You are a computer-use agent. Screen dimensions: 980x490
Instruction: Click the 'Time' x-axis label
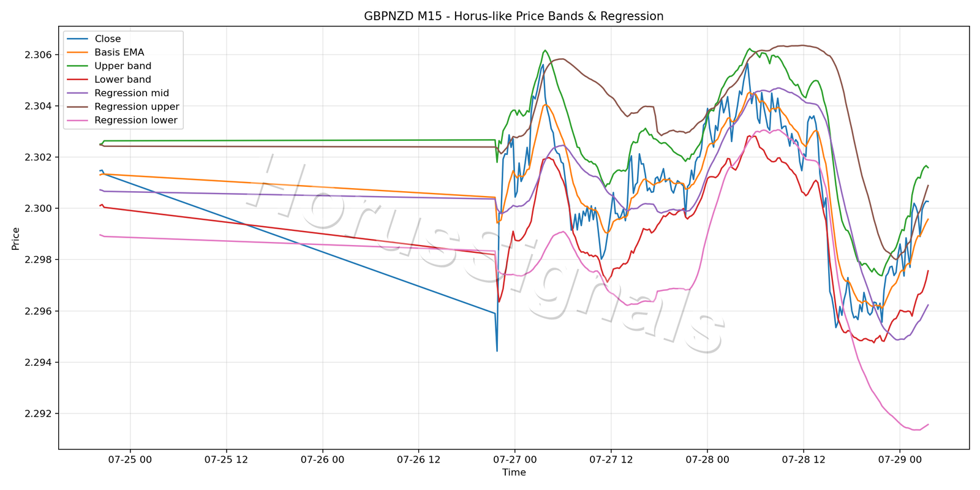(514, 472)
